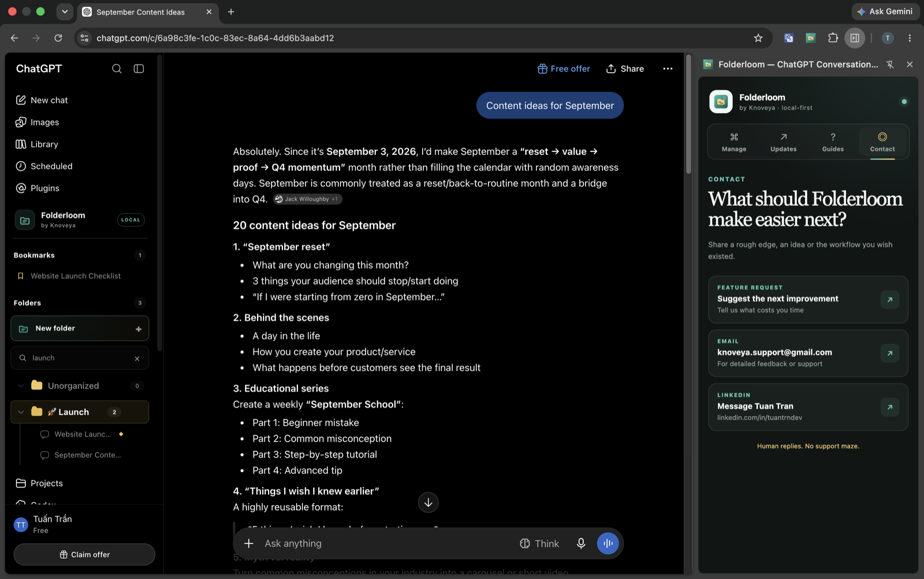Bookmark this page with star icon
This screenshot has height=579, width=924.
click(758, 38)
